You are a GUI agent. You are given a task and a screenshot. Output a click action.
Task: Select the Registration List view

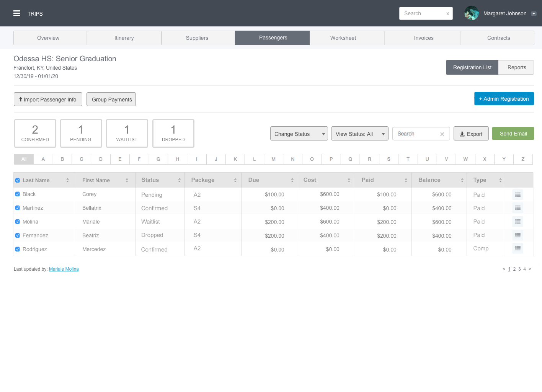pyautogui.click(x=472, y=67)
